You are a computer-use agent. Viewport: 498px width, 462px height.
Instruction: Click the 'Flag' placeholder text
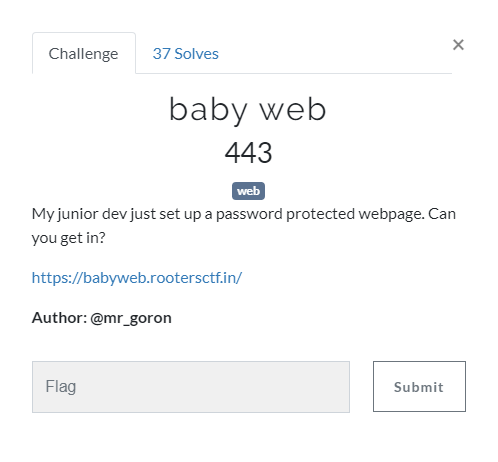(61, 387)
